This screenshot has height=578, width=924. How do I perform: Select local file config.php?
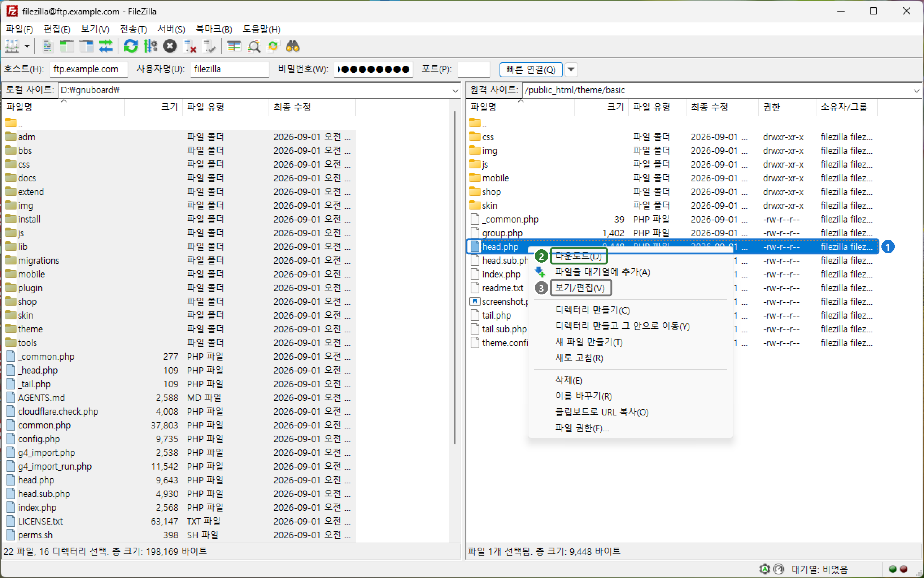tap(179, 439)
